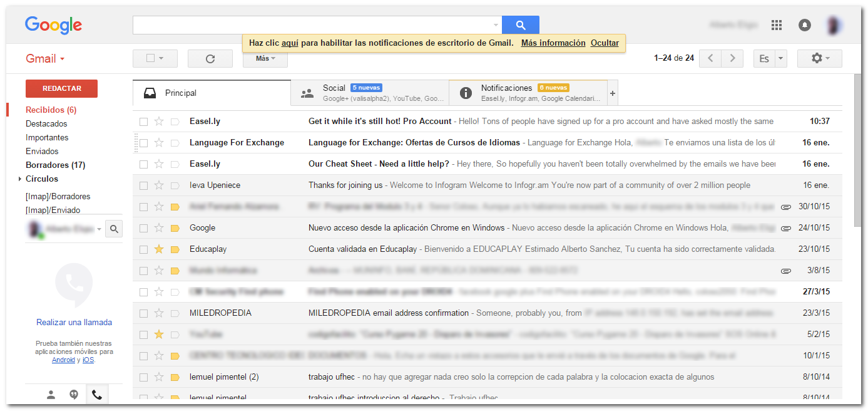This screenshot has width=868, height=411.
Task: Toggle importance marker on MILEDROPEDIA email
Action: [x=175, y=313]
